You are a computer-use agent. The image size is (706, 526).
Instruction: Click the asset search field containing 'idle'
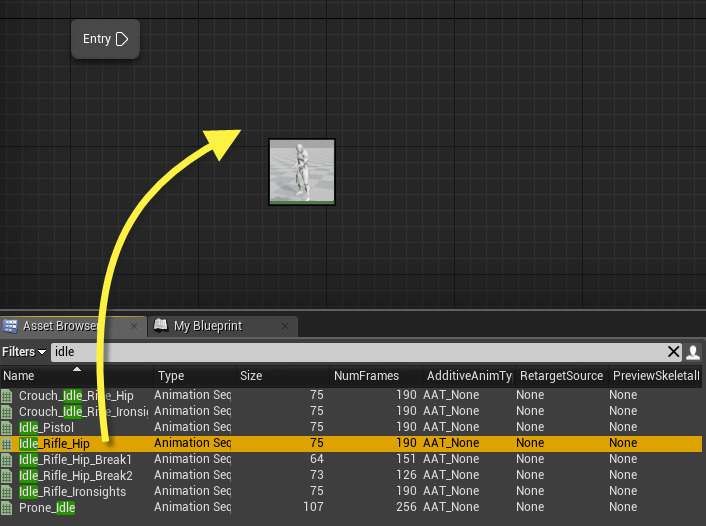pos(360,352)
